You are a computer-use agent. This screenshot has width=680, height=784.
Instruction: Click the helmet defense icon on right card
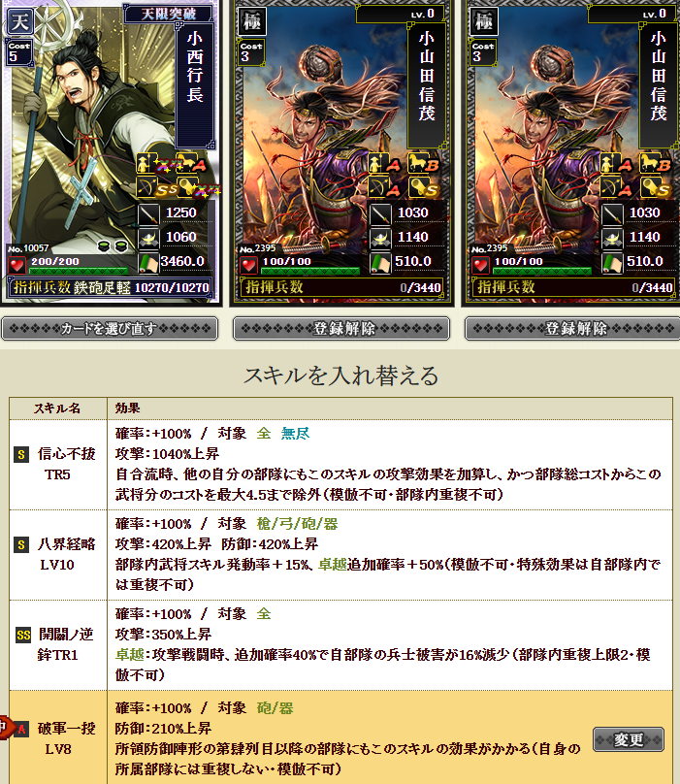point(611,239)
